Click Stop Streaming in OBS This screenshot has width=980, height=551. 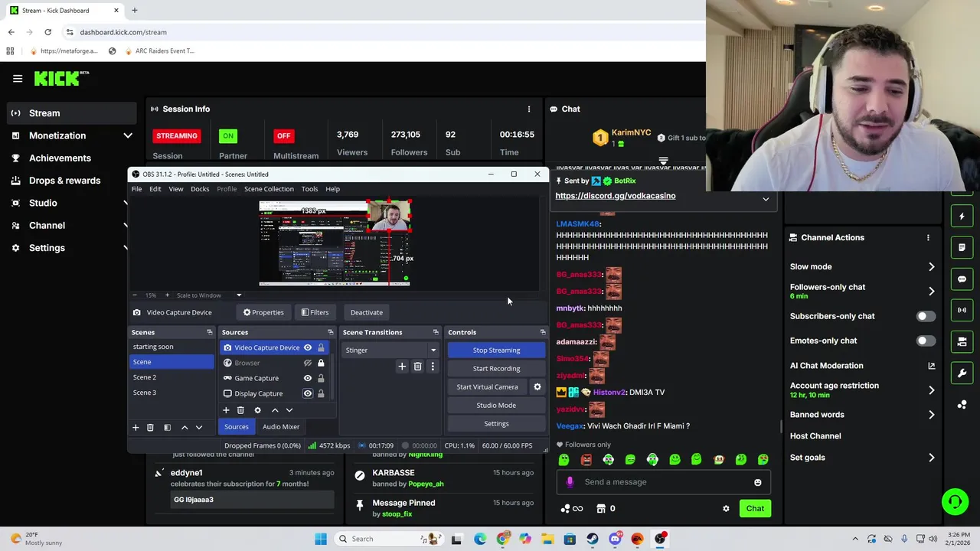click(496, 350)
